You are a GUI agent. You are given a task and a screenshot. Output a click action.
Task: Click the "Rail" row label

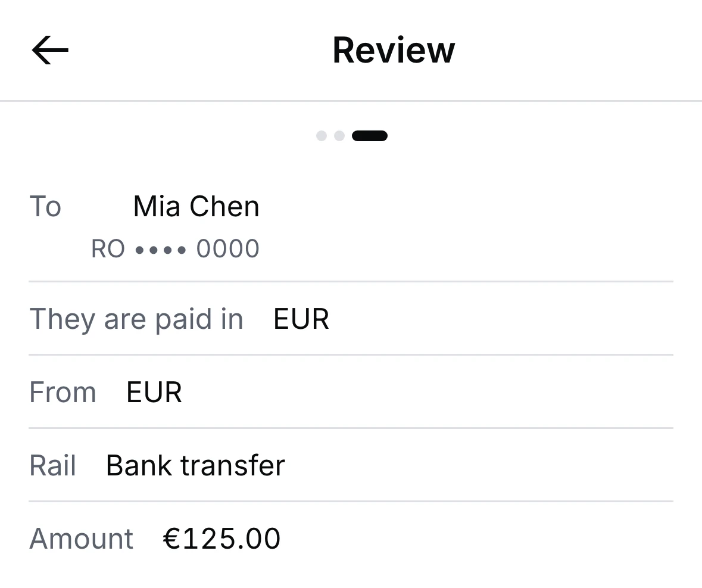pyautogui.click(x=52, y=465)
